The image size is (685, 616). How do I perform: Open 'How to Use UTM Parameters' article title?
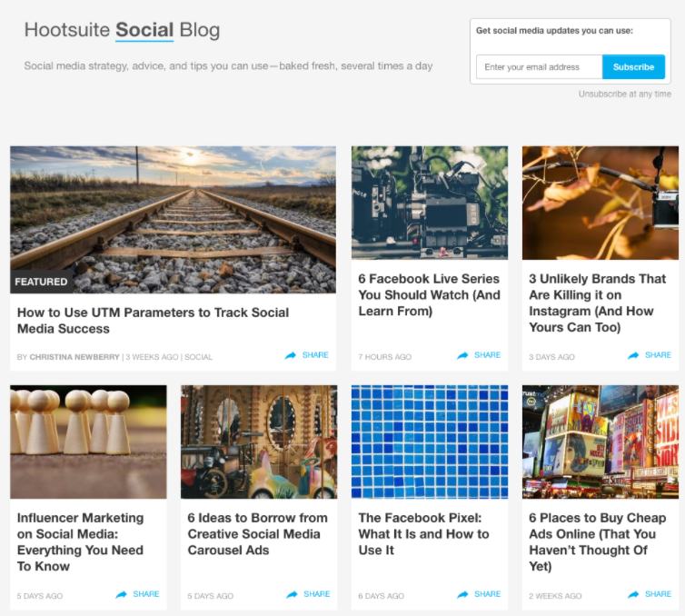153,321
